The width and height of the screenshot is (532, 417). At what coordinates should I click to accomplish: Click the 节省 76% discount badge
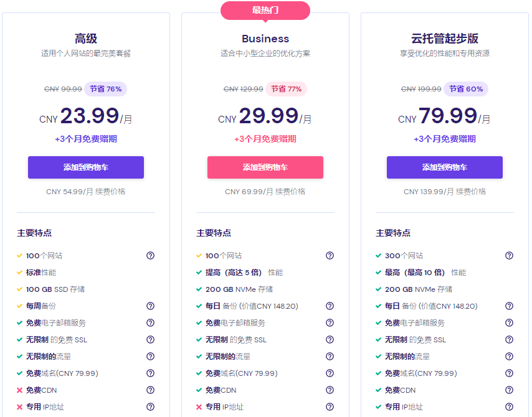105,89
